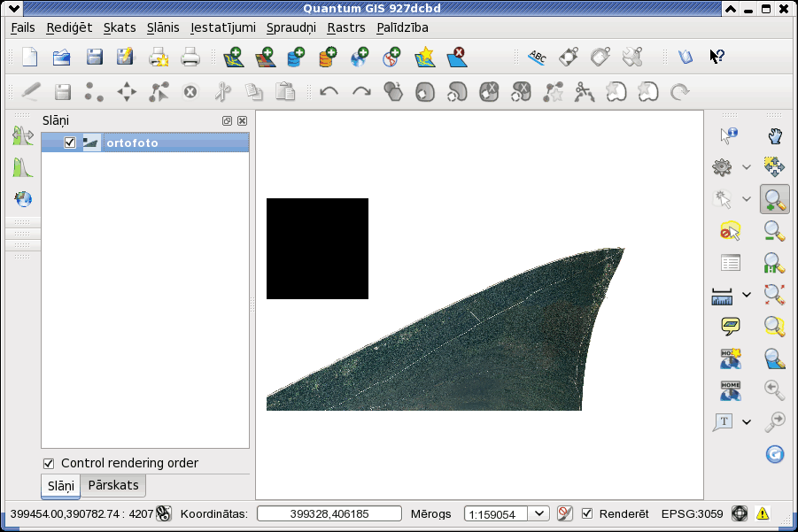Expand the Mērogs scale dropdown
Image resolution: width=798 pixels, height=532 pixels.
tap(538, 513)
